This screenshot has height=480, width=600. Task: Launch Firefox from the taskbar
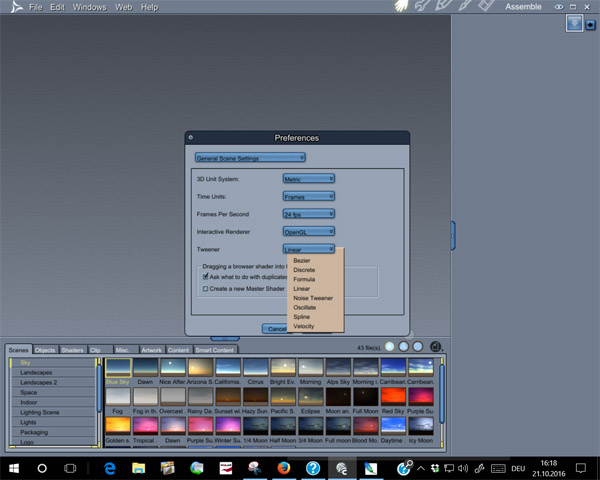(284, 468)
